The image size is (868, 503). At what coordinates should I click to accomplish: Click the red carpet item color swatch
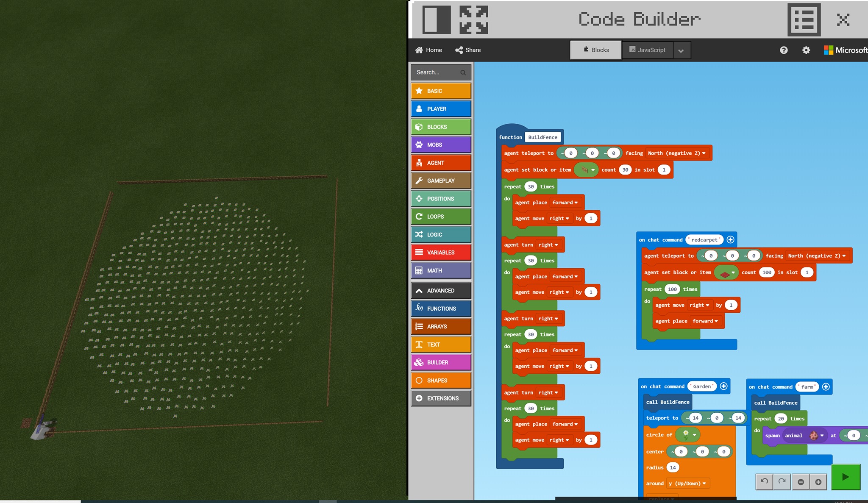[x=724, y=272]
